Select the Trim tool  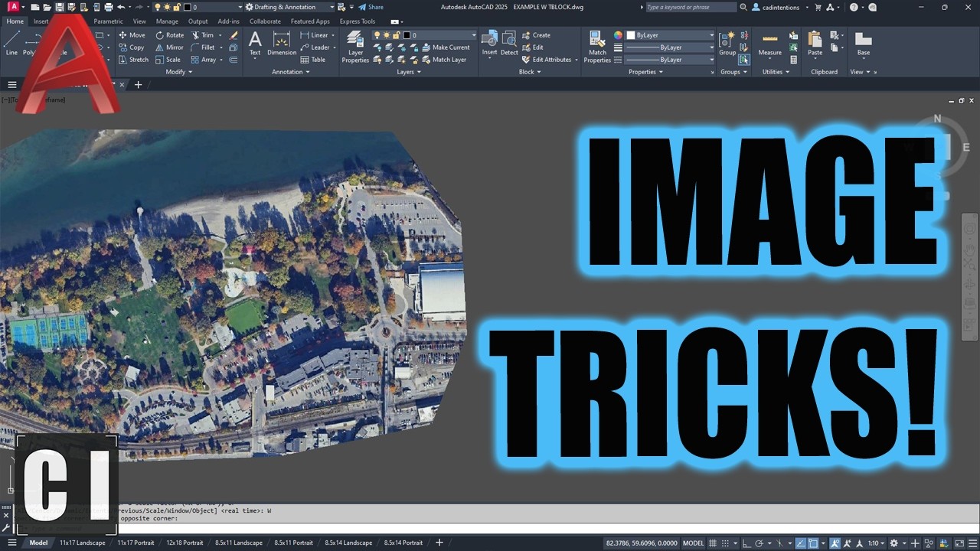pos(203,35)
